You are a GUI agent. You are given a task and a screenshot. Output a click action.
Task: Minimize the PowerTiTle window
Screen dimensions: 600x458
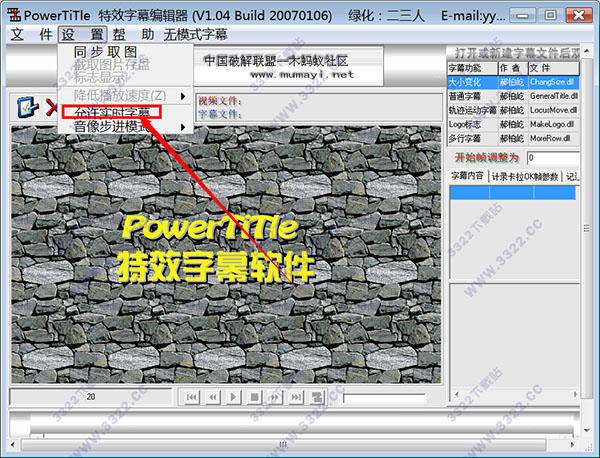click(x=523, y=15)
